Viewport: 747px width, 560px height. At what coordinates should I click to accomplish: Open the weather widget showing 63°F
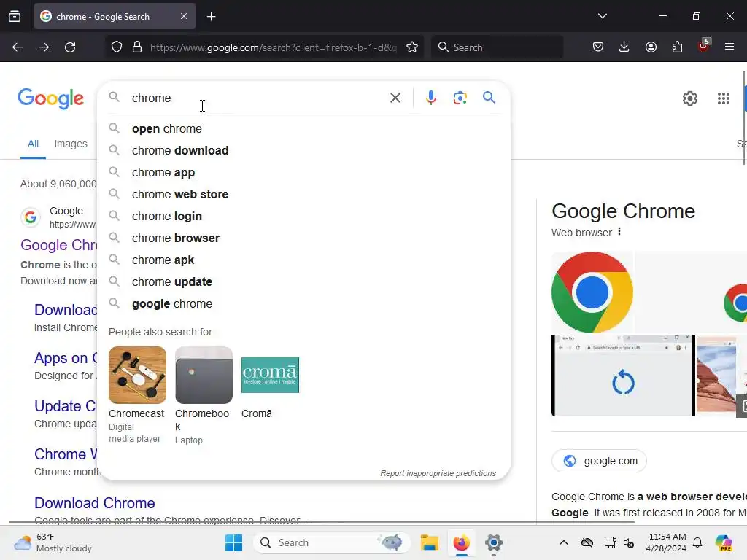tap(53, 542)
